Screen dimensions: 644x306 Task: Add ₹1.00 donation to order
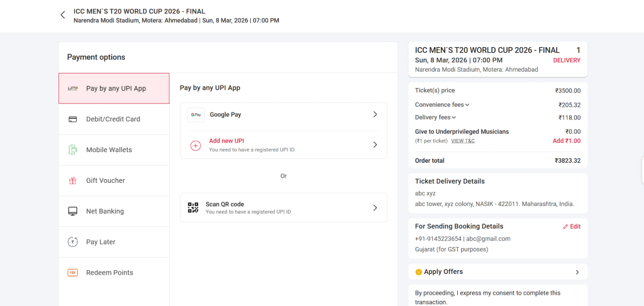click(x=566, y=141)
